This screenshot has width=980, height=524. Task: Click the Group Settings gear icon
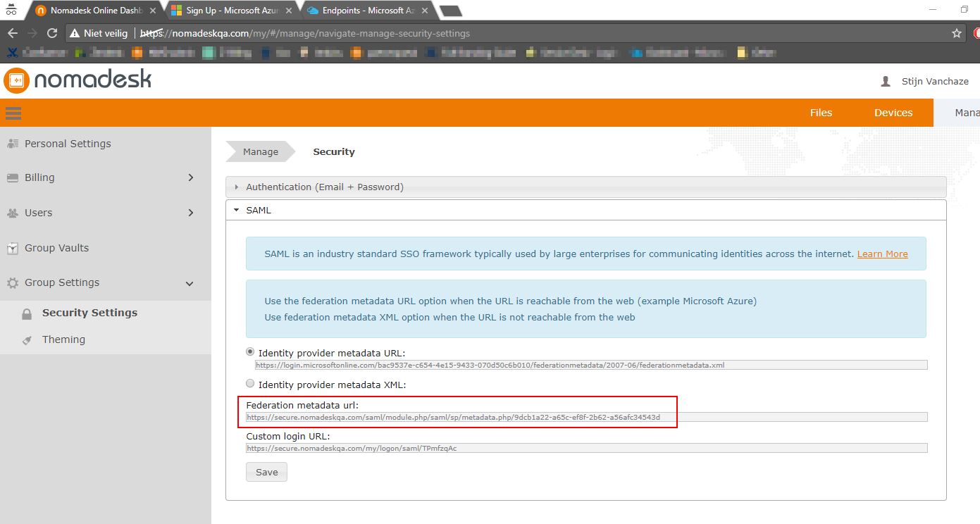(x=12, y=283)
